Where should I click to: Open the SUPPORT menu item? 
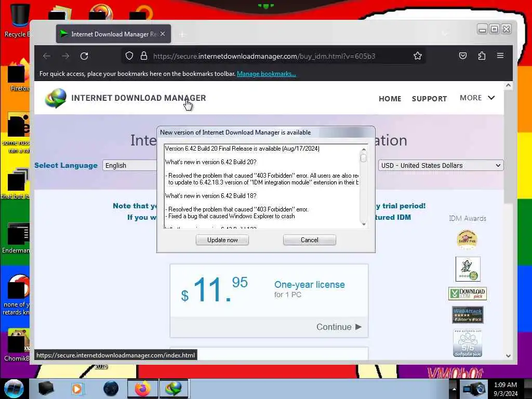click(x=429, y=99)
